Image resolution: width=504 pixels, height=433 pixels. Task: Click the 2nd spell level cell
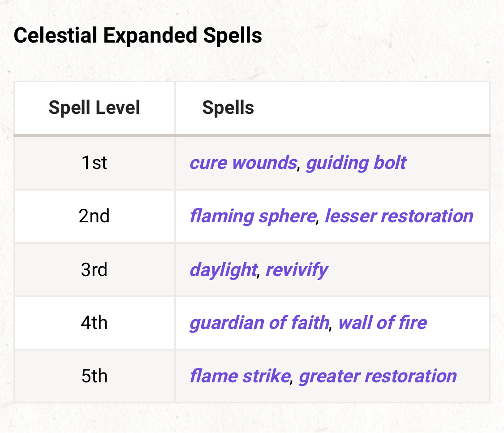coord(94,216)
